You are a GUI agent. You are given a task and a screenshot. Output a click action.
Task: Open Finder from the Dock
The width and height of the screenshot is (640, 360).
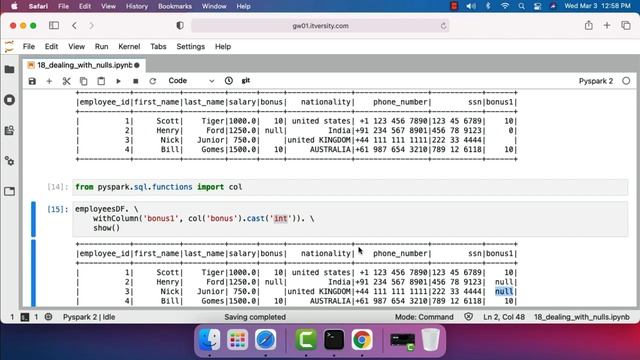point(210,340)
